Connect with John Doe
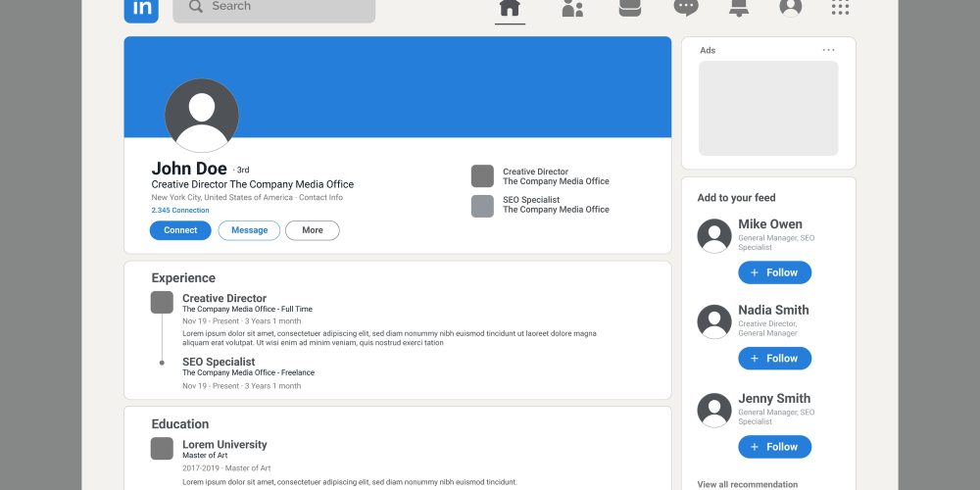 pos(180,230)
